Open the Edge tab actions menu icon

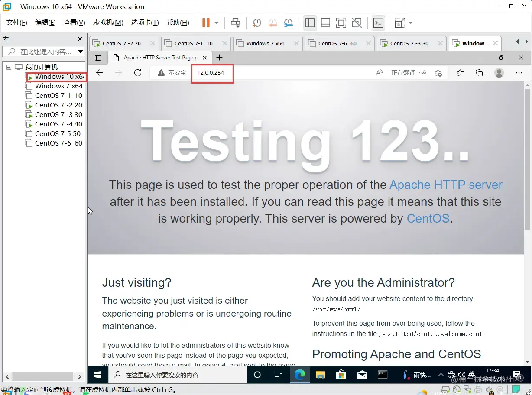(98, 58)
